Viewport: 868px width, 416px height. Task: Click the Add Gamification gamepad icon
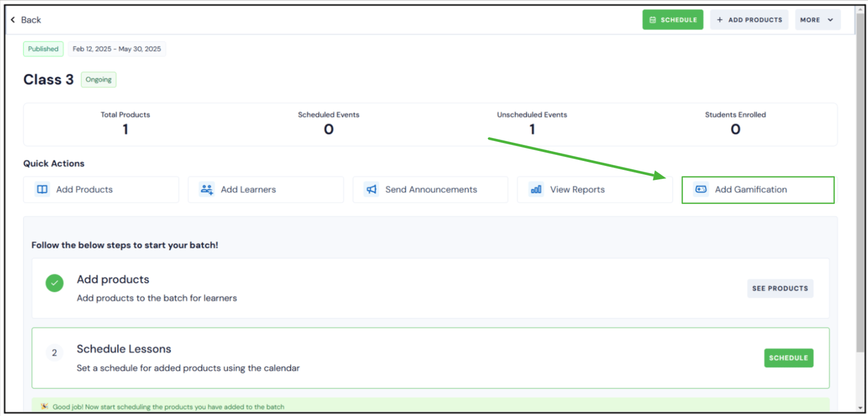click(x=701, y=189)
